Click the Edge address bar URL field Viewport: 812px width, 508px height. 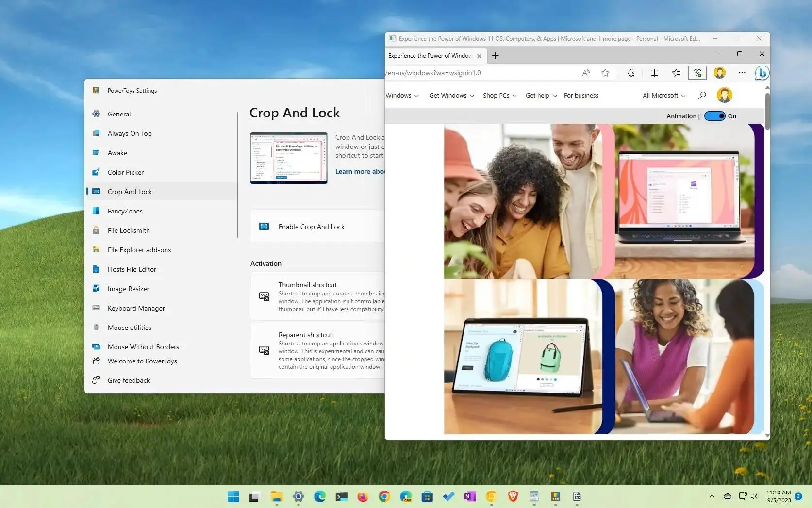[481, 73]
